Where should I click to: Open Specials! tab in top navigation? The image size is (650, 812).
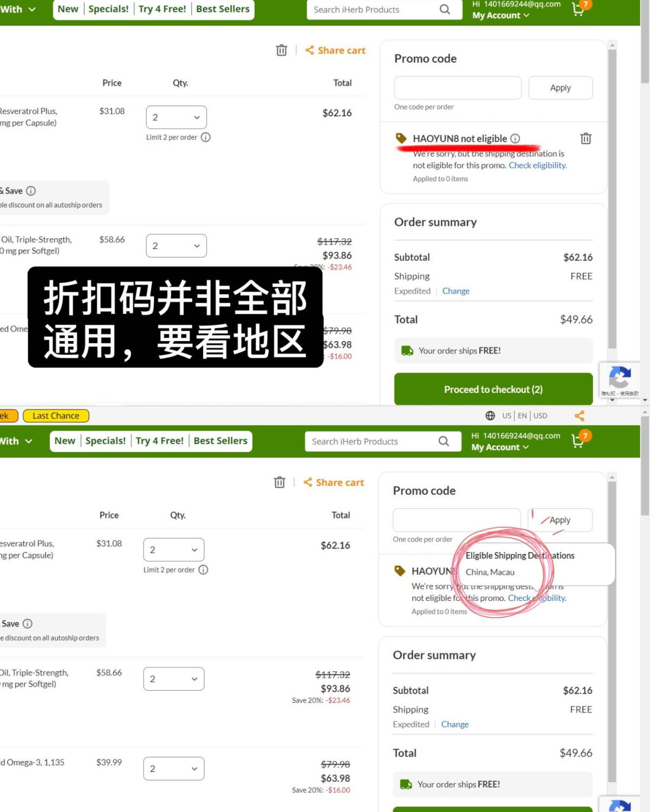(x=108, y=9)
